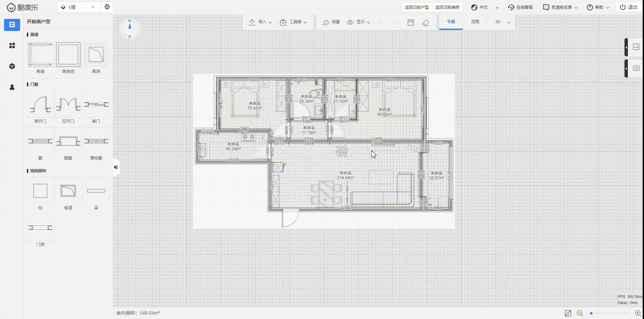Select the room labeled 27.15m²
644x319 pixels.
click(x=340, y=99)
